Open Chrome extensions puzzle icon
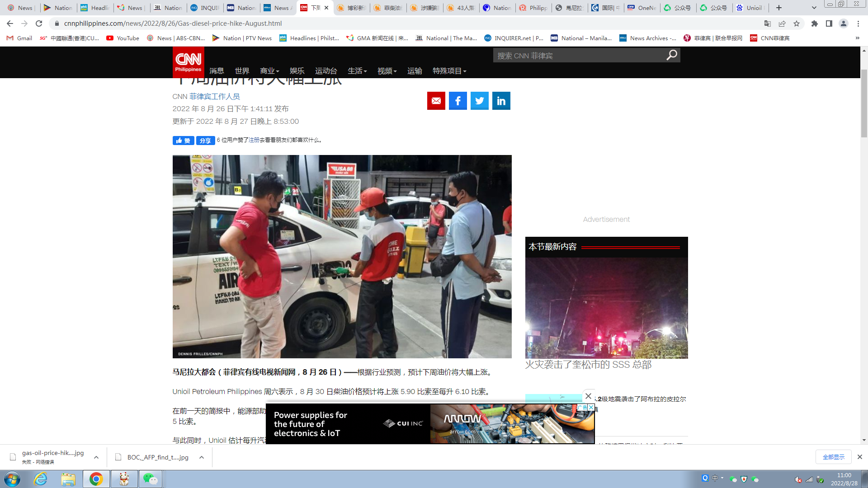868x488 pixels. 814,23
